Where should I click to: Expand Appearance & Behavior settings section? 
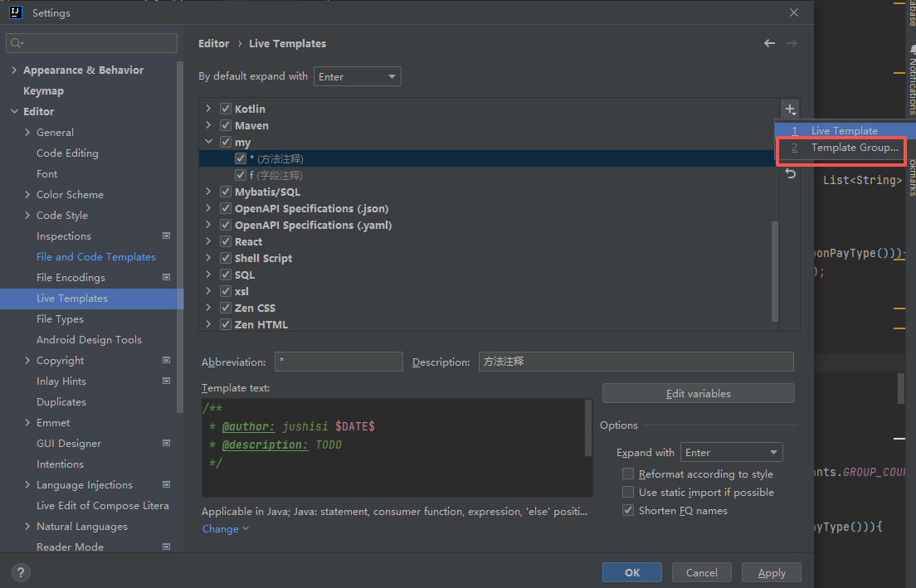[x=15, y=70]
